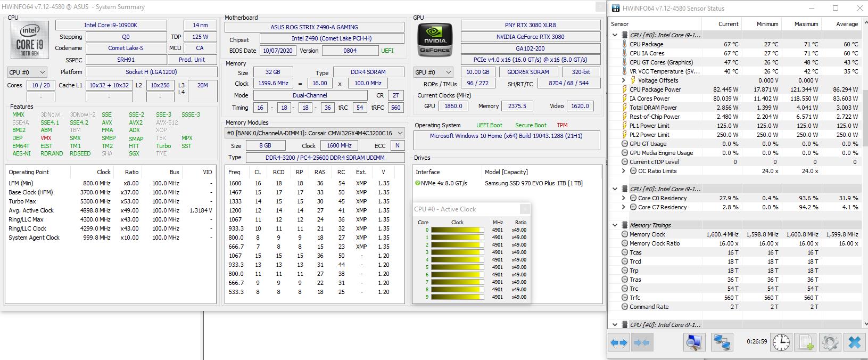This screenshot has width=868, height=360.
Task: Click the PNY RTX 3080 XLR8 field
Action: (x=530, y=25)
